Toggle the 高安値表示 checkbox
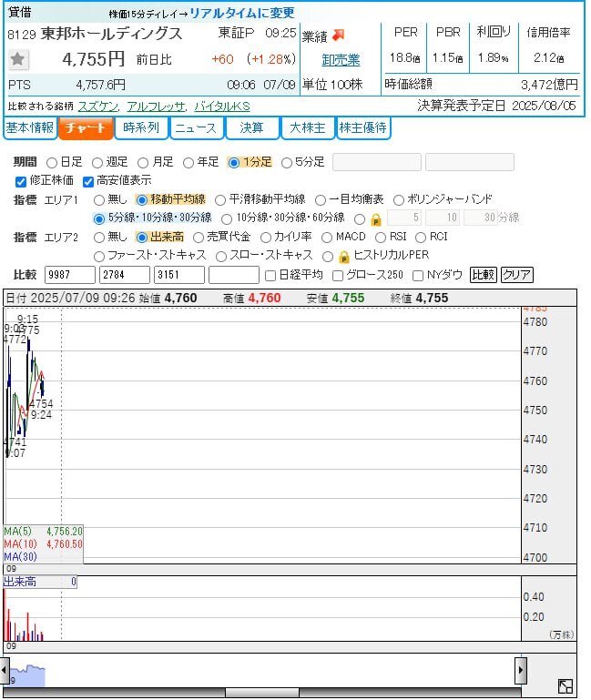Image resolution: width=591 pixels, height=700 pixels. click(x=88, y=181)
